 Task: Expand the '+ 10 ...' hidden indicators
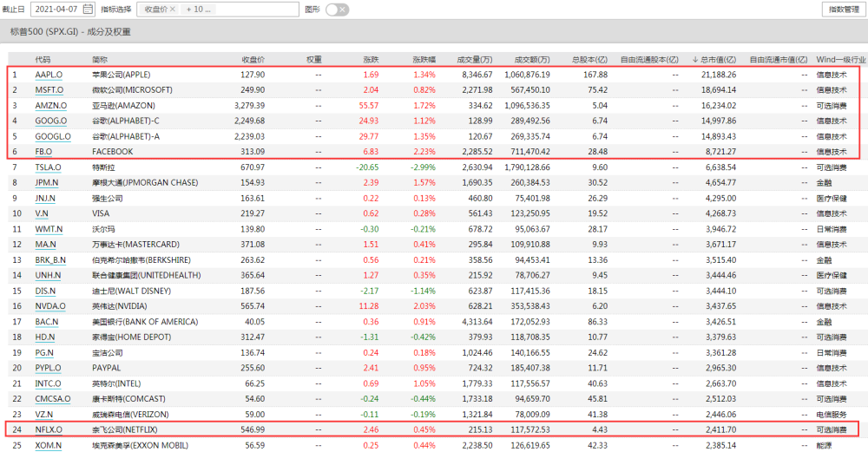198,10
